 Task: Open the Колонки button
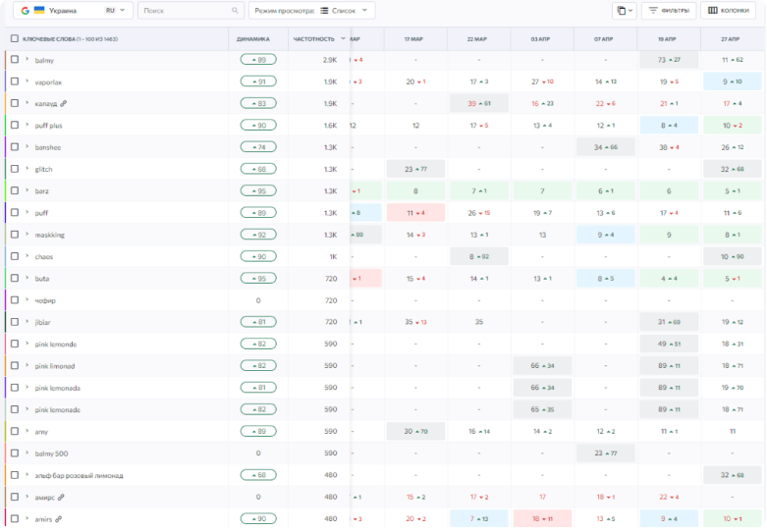(x=729, y=10)
